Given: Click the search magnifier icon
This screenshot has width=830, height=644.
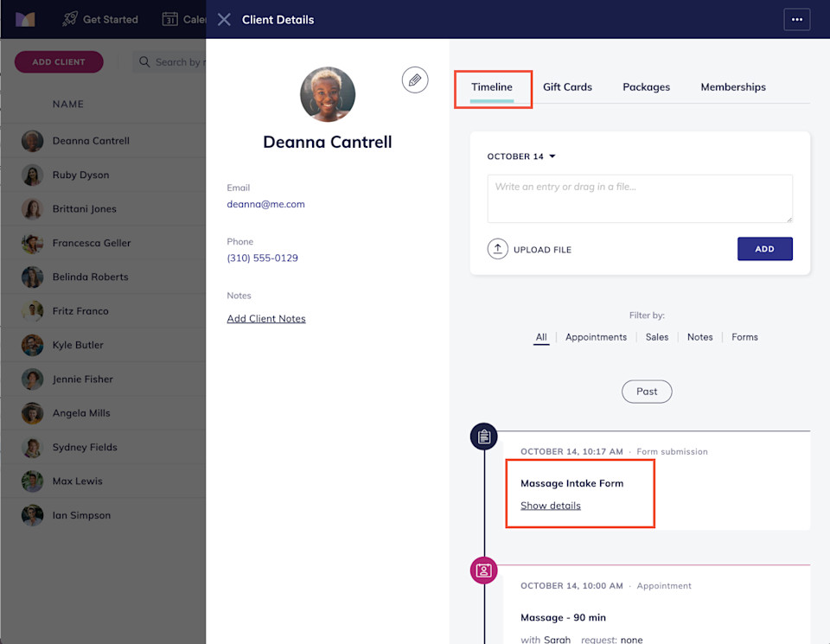Looking at the screenshot, I should coord(144,62).
